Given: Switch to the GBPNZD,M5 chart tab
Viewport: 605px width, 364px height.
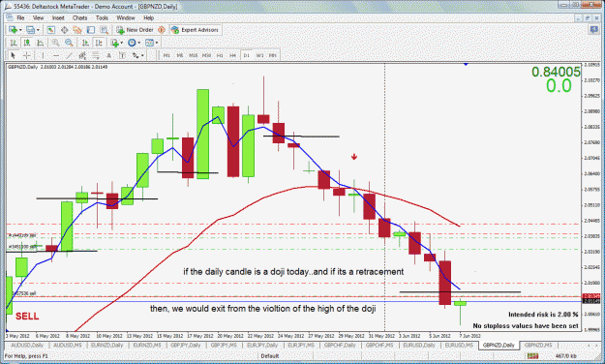Looking at the screenshot, I should click(x=539, y=345).
